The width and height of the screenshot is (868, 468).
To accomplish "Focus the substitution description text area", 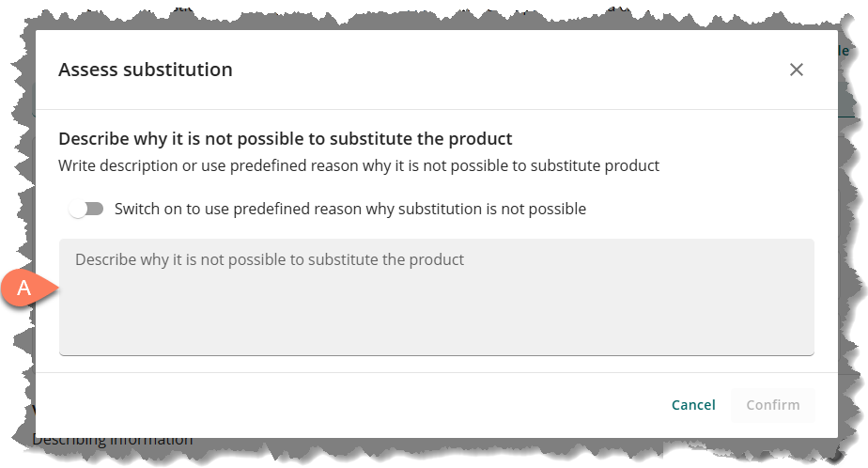I will [436, 296].
